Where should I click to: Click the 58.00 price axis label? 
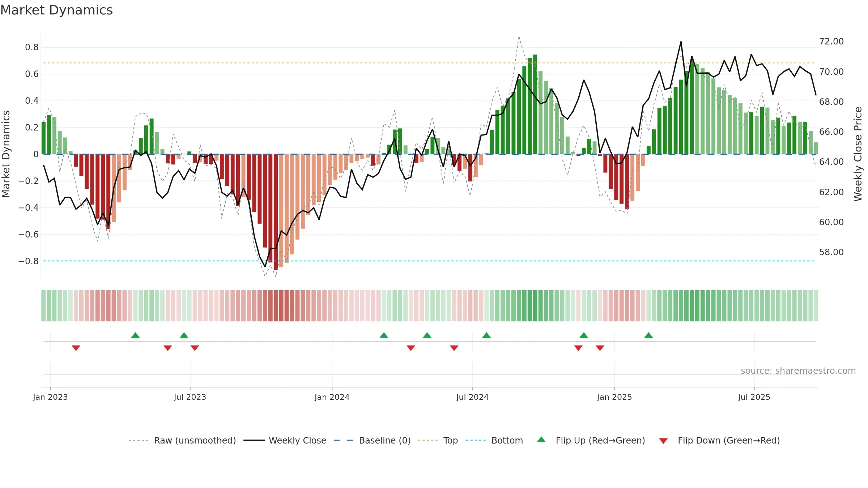pos(831,252)
